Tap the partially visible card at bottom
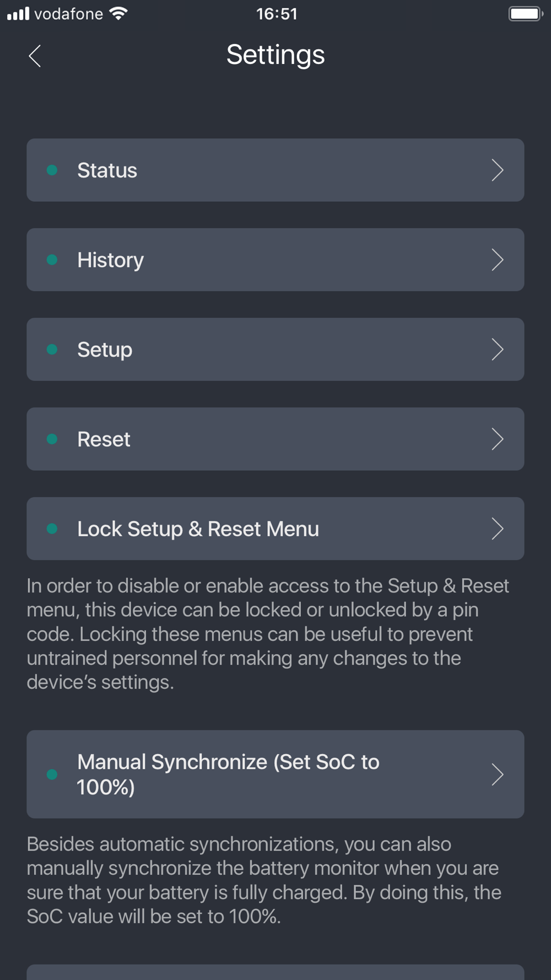Viewport: 551px width, 980px height. click(275, 972)
